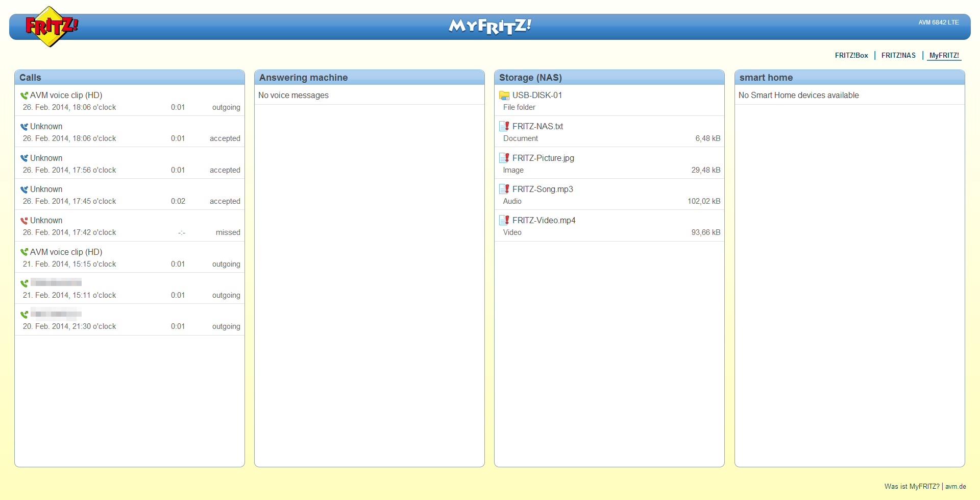980x500 pixels.
Task: Click accepted call icon for 17:45 Unknown
Action: point(24,189)
